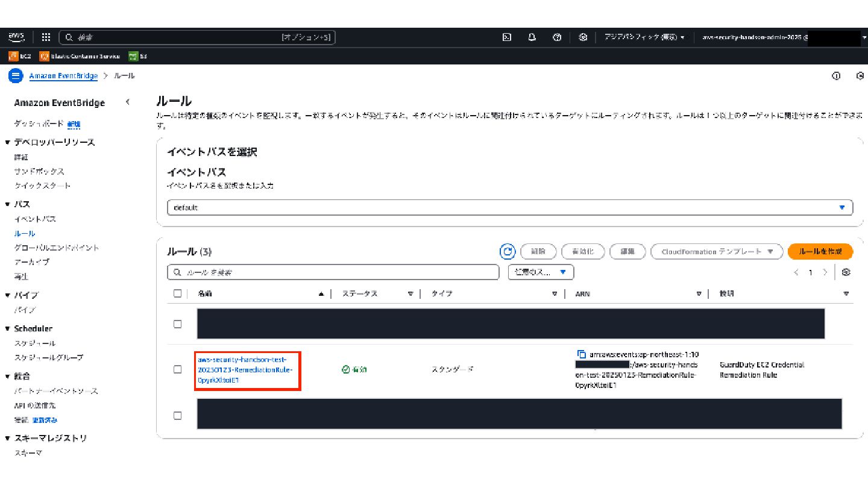
Task: Tick checkbox for last redacted rule row
Action: [x=177, y=415]
